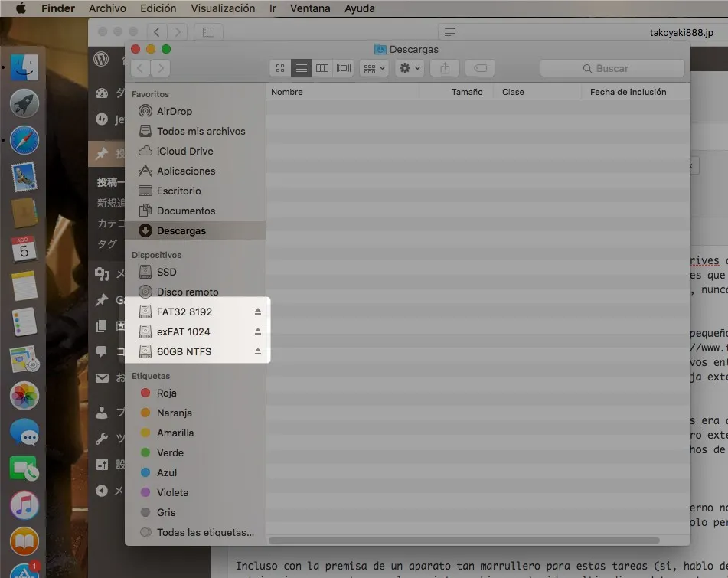This screenshot has width=728, height=578.
Task: Open the gear action menu
Action: coord(409,68)
